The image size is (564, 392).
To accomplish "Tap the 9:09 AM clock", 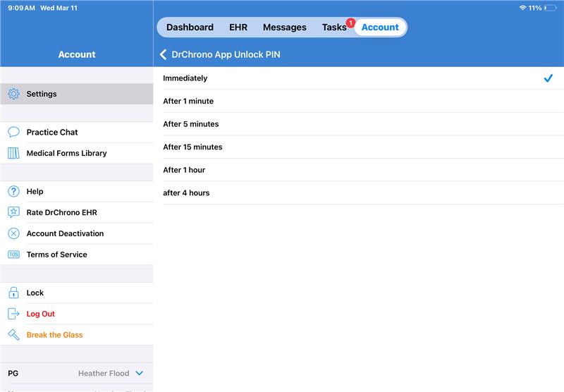I will (x=21, y=8).
